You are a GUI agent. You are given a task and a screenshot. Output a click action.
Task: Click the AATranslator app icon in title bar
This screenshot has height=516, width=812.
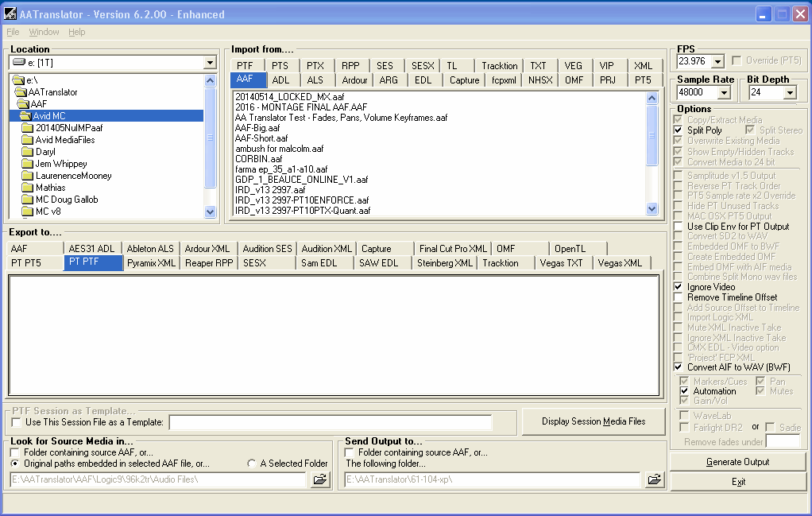point(10,14)
